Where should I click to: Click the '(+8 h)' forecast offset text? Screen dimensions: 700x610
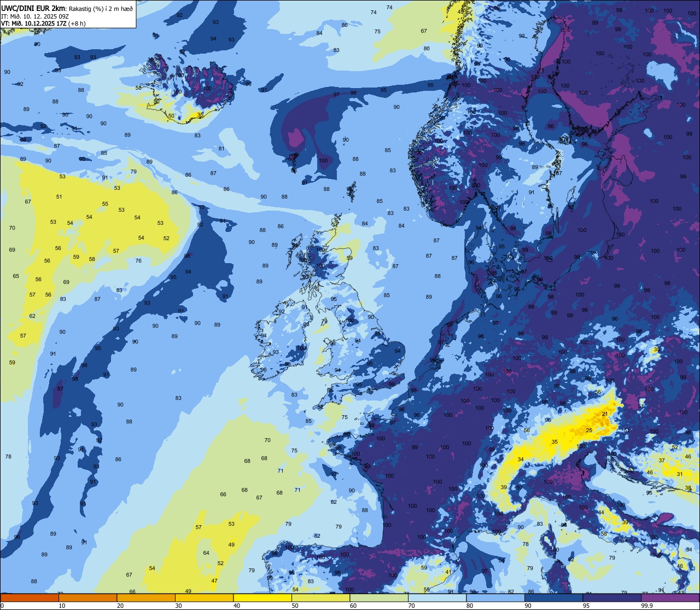(77, 24)
